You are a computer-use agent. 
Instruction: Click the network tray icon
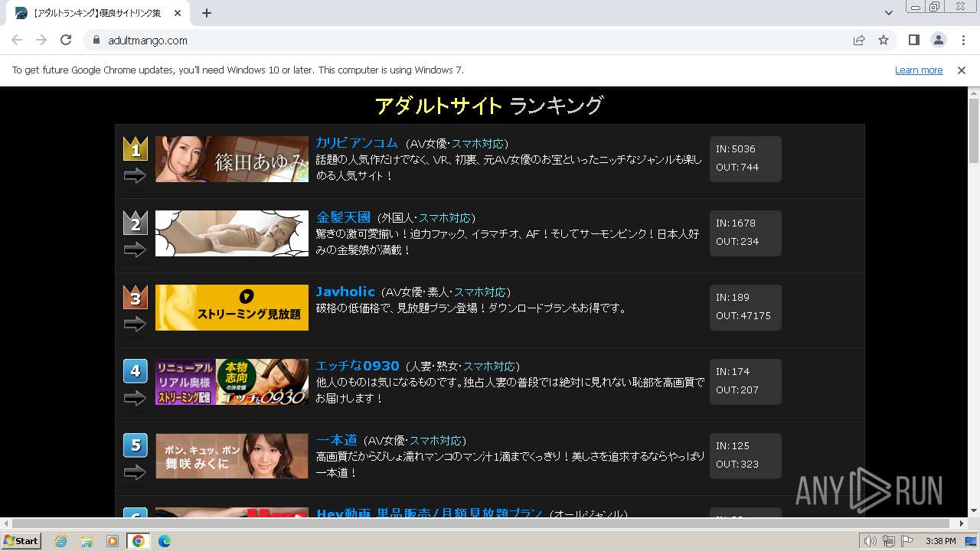point(889,541)
